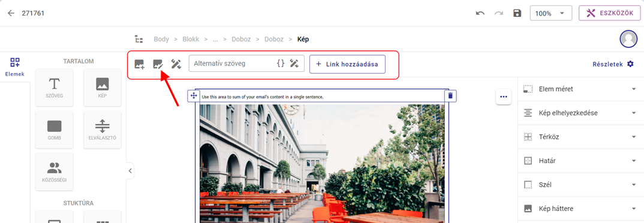The height and width of the screenshot is (223, 644).
Task: Open the ESZKÖZÖK tools button
Action: click(x=609, y=13)
